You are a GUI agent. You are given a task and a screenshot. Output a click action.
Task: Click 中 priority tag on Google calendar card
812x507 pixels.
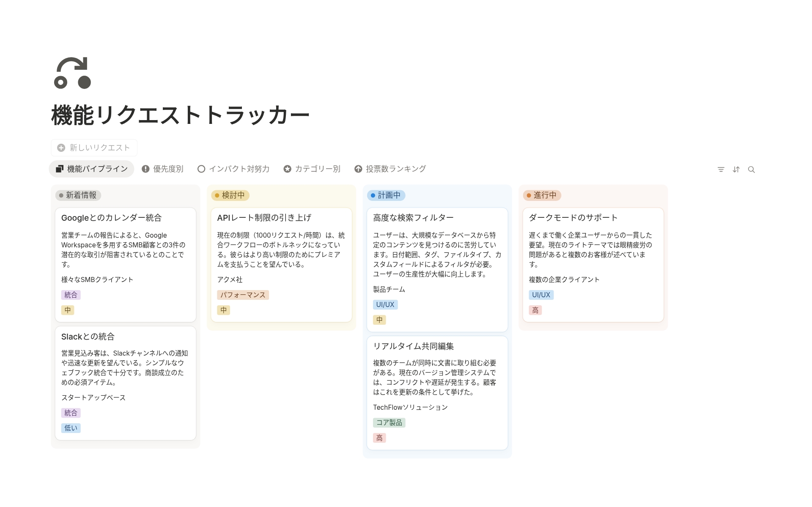68,310
